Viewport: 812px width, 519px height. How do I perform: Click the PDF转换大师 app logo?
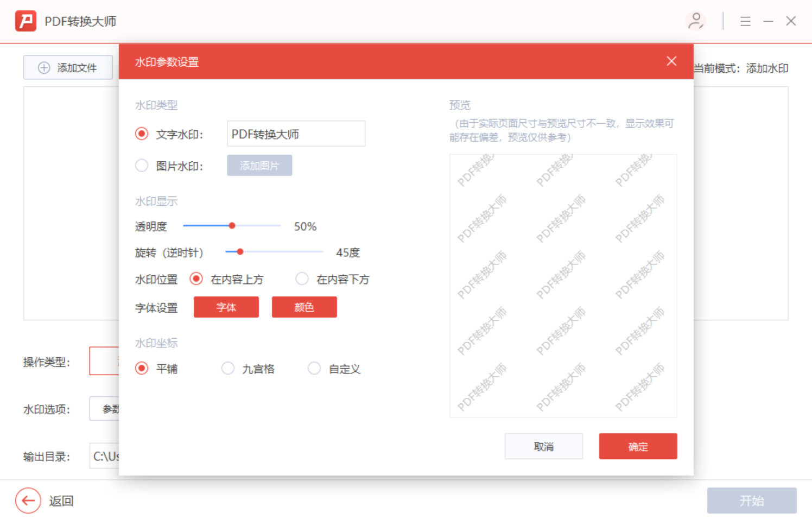click(x=26, y=21)
